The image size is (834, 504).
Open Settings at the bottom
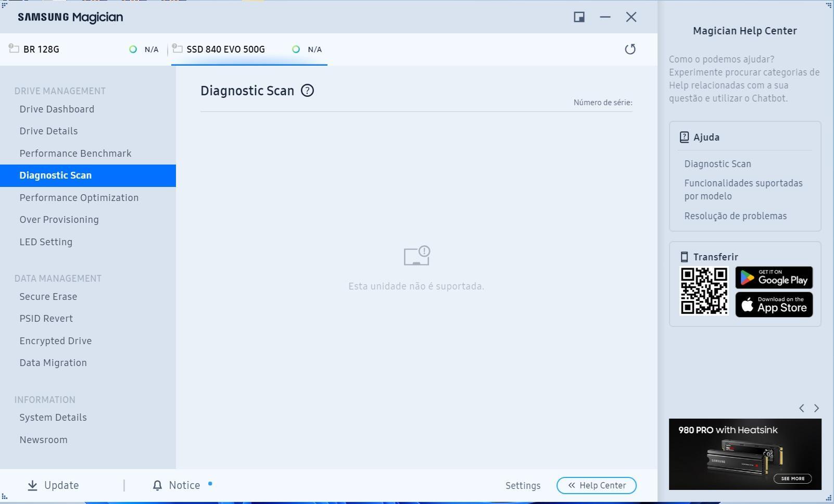tap(523, 486)
